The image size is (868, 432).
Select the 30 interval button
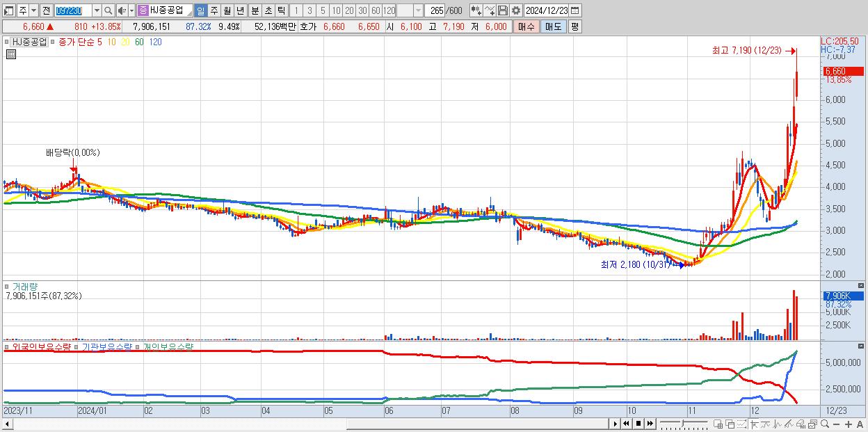pos(362,10)
